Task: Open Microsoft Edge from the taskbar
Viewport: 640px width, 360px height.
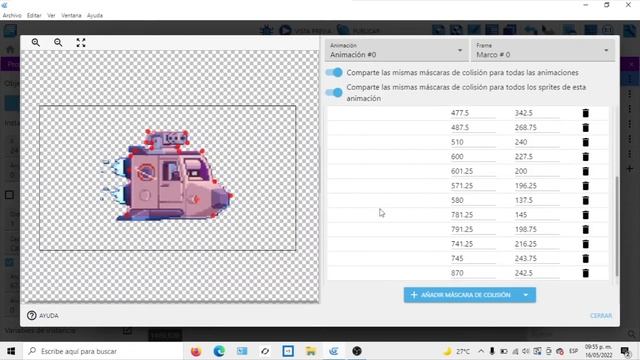Action: pyautogui.click(x=219, y=351)
